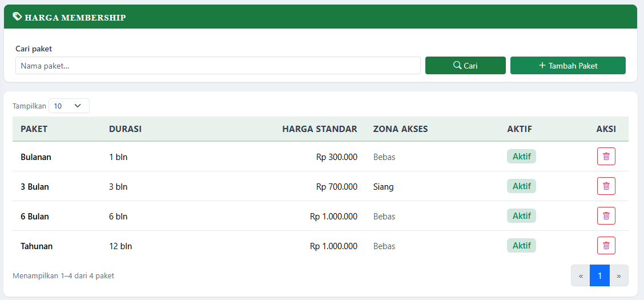Click the 6 bln duration cell
The height and width of the screenshot is (300, 644).
(x=118, y=216)
